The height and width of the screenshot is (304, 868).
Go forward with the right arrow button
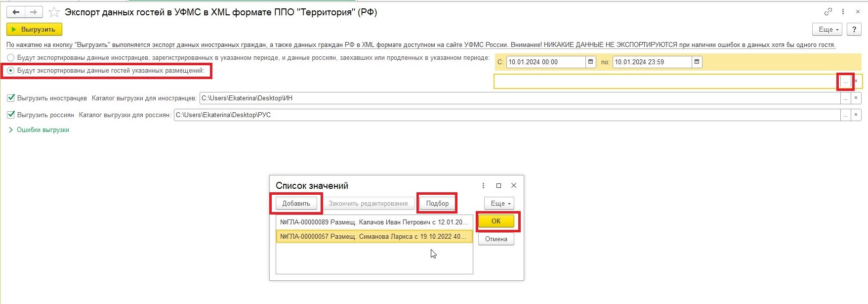click(x=34, y=12)
